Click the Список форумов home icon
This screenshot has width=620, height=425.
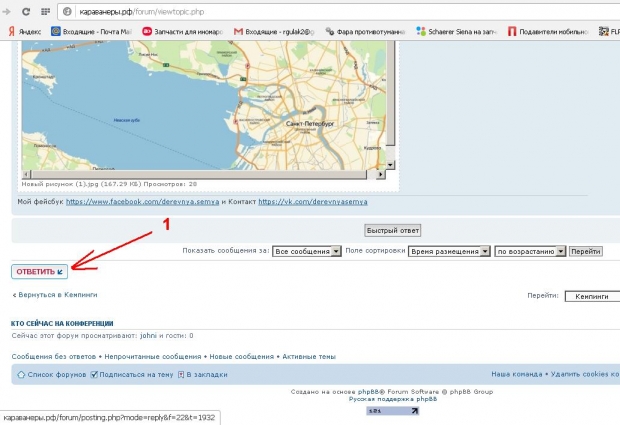tap(21, 375)
